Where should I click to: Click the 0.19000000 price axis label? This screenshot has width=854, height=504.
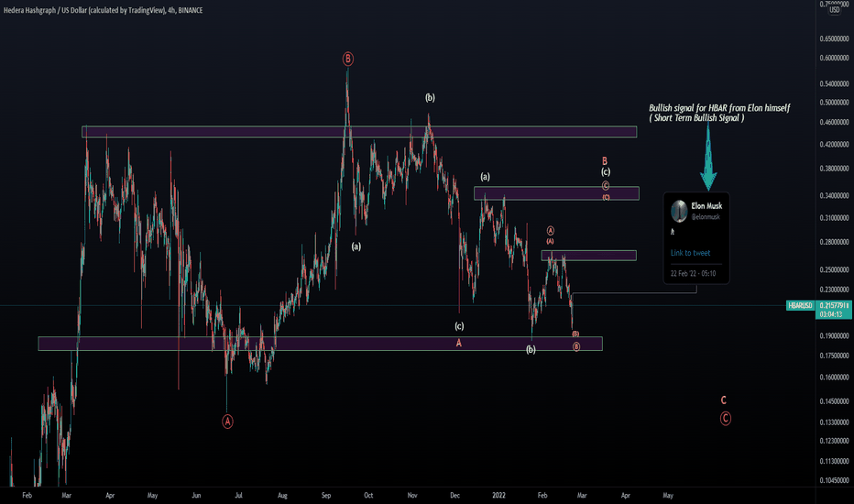pos(834,336)
